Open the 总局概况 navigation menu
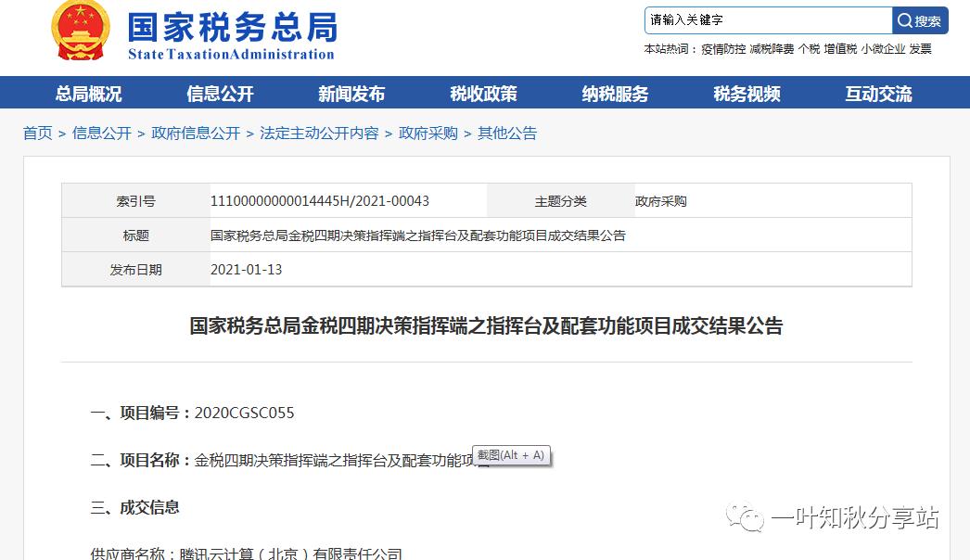The width and height of the screenshot is (970, 560). tap(87, 93)
